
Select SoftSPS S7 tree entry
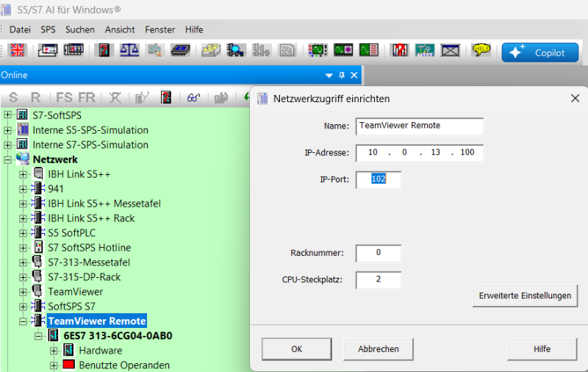(x=71, y=307)
